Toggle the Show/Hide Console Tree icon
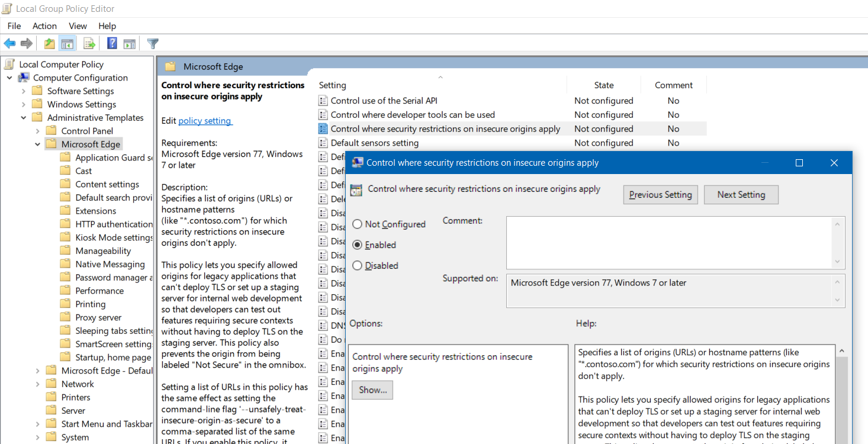Image resolution: width=868 pixels, height=444 pixels. click(x=67, y=43)
